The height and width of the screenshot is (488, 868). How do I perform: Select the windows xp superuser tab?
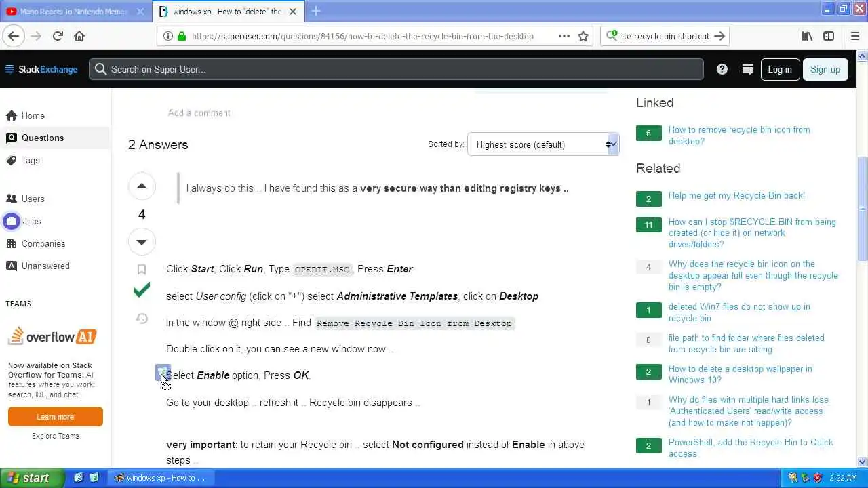coord(227,12)
